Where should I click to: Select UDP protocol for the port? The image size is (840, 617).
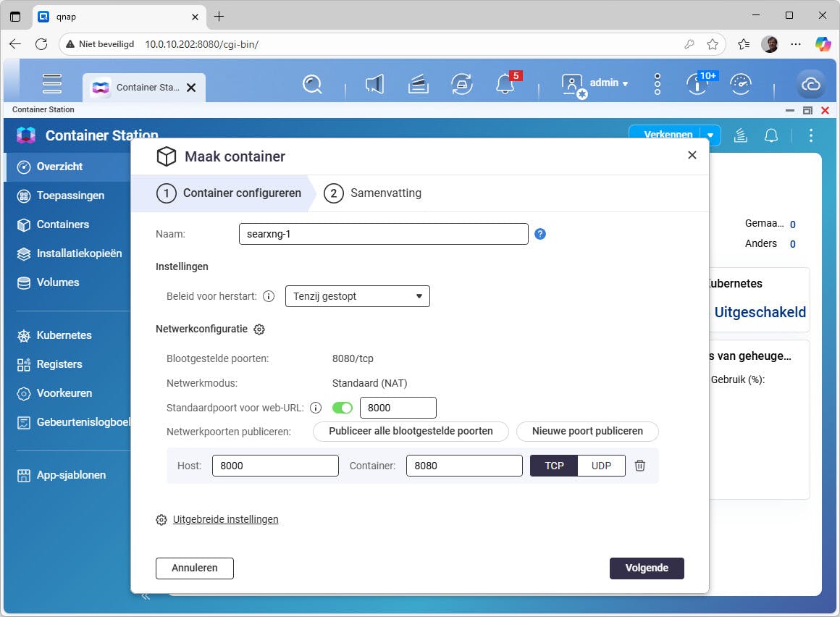[x=601, y=466]
